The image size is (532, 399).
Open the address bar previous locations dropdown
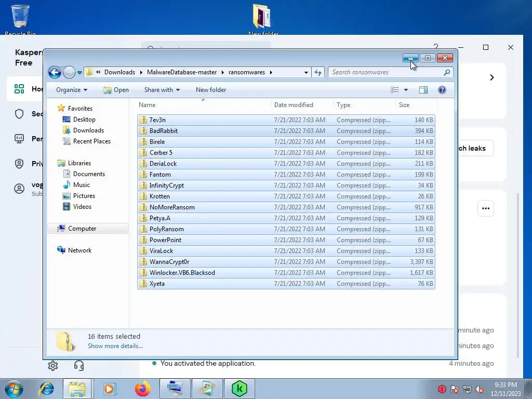coord(306,72)
